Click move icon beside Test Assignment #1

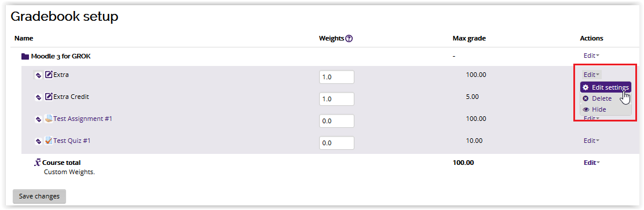[x=38, y=119]
